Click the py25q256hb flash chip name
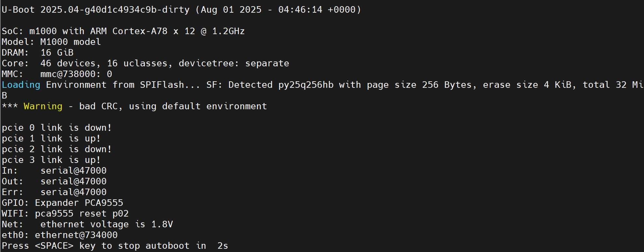 pos(306,85)
